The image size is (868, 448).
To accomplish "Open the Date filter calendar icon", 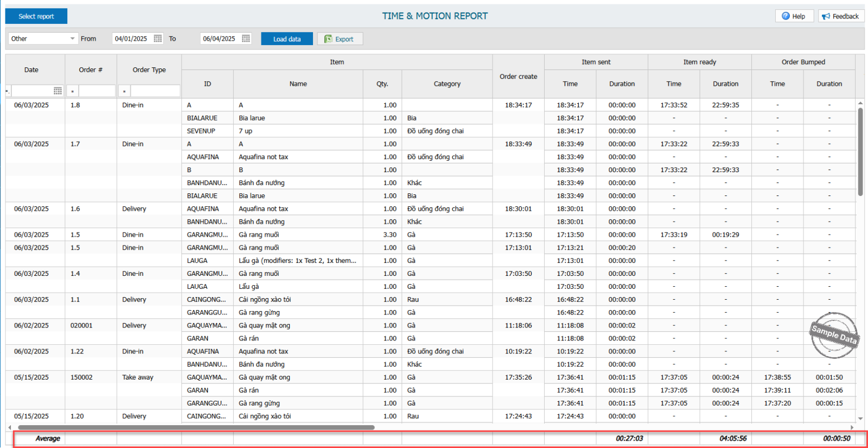I will pos(58,91).
